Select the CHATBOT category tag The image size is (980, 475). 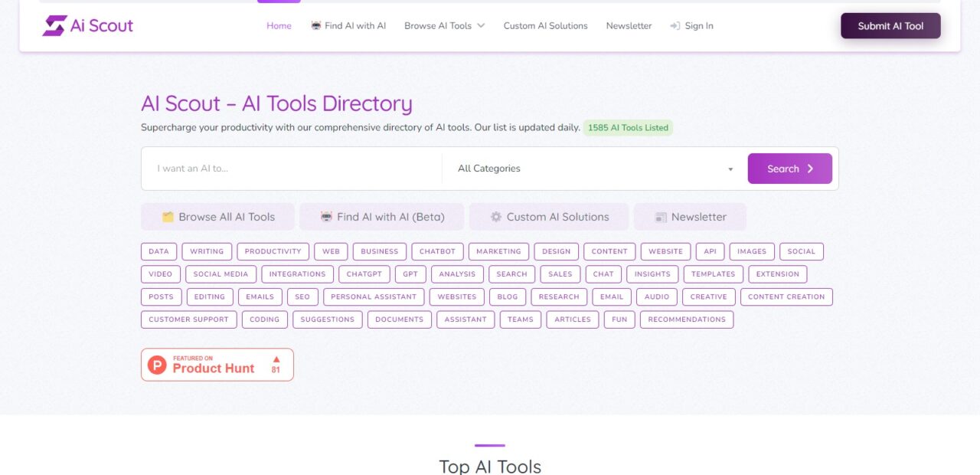(x=437, y=251)
